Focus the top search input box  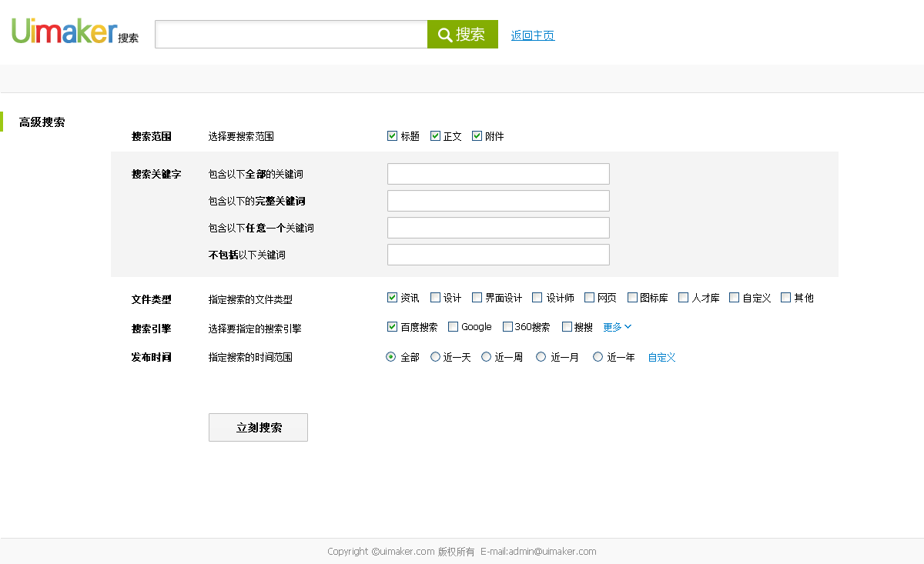coord(291,35)
